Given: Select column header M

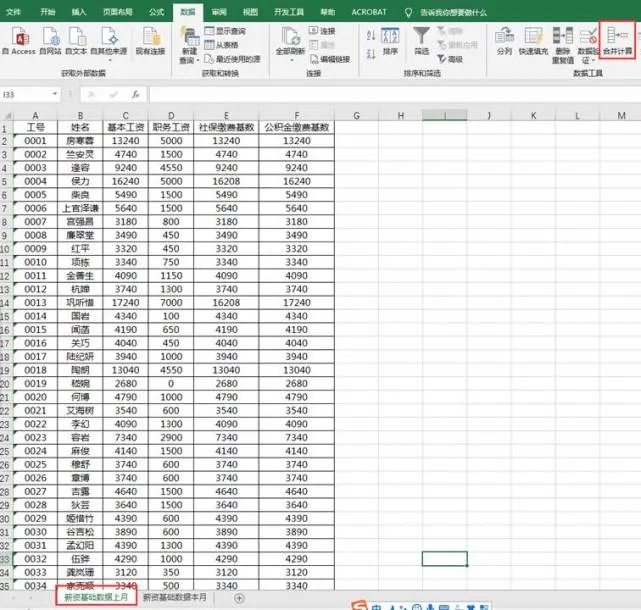Looking at the screenshot, I should (621, 116).
